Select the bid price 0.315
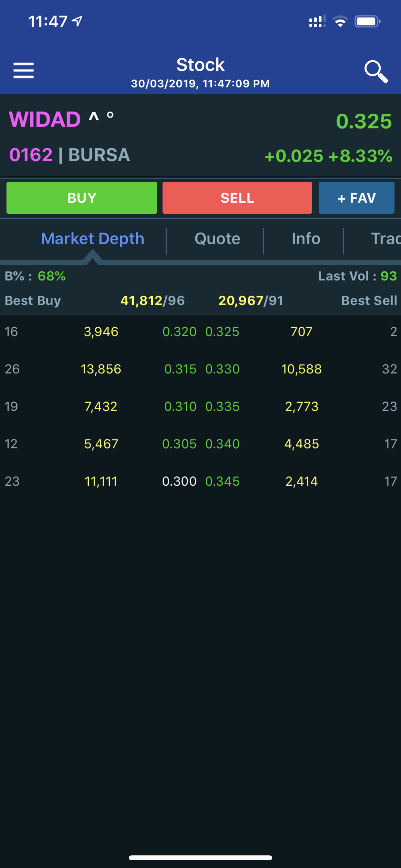This screenshot has height=868, width=401. click(180, 369)
